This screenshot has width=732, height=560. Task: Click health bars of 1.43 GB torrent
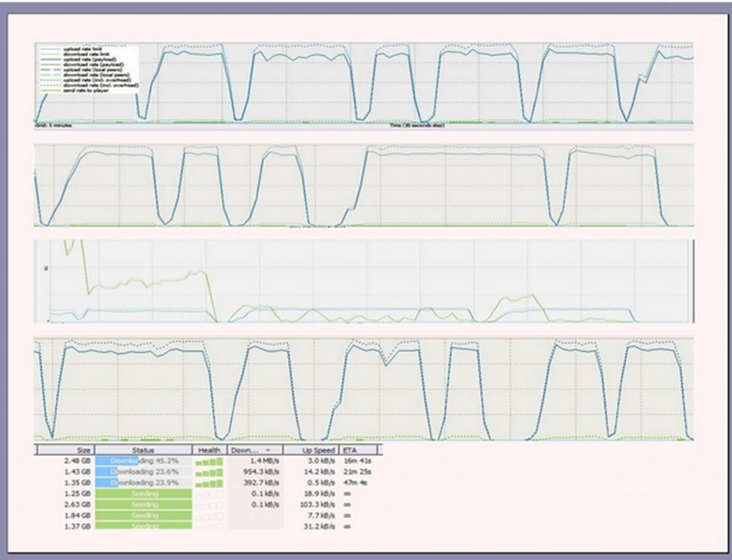pos(209,472)
